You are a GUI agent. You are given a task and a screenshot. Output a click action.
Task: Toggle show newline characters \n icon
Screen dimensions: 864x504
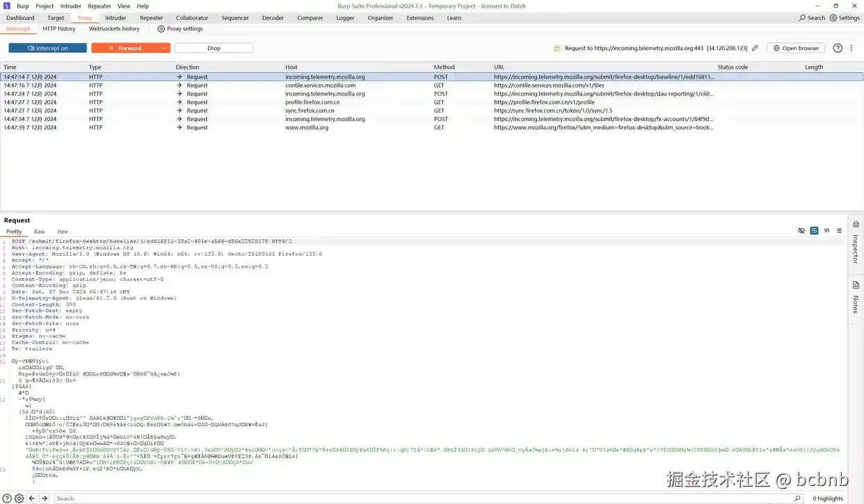point(826,231)
